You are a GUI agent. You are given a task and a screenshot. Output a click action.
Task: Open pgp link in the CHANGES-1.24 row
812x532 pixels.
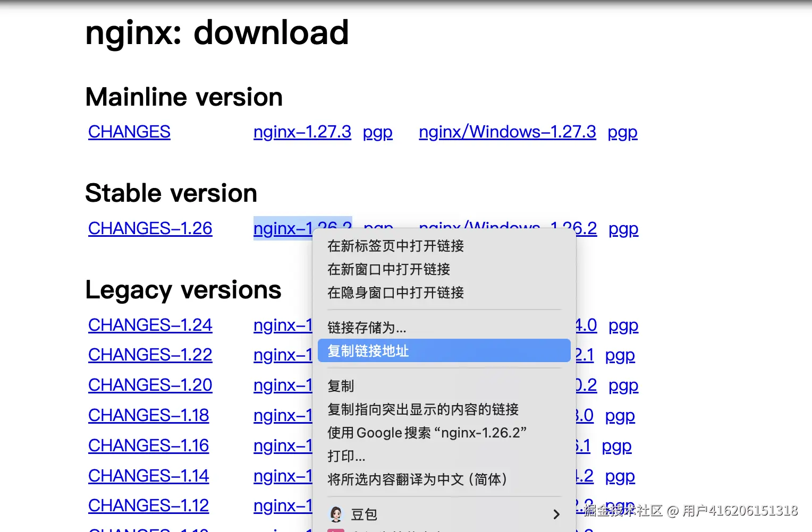(x=623, y=326)
